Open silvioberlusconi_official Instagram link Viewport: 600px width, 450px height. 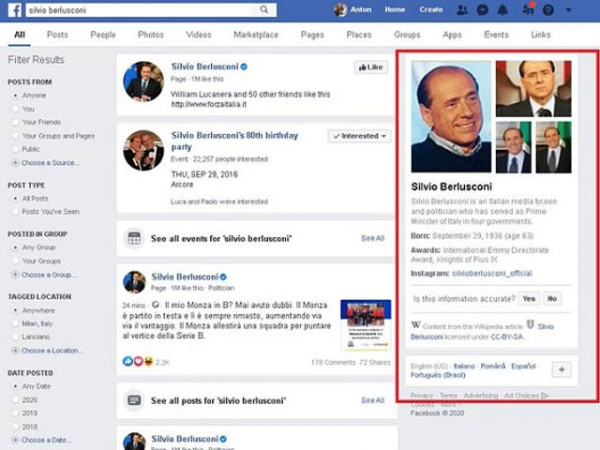point(492,273)
